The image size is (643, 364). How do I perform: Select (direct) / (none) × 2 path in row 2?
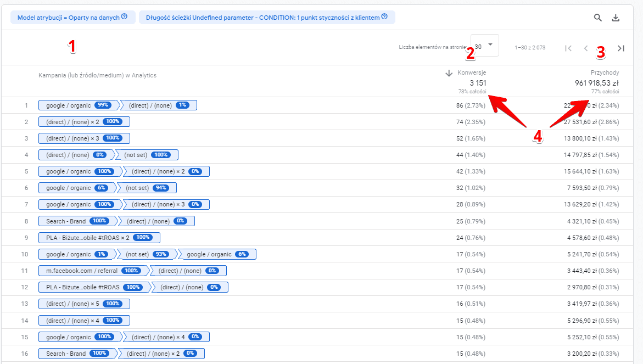(84, 122)
